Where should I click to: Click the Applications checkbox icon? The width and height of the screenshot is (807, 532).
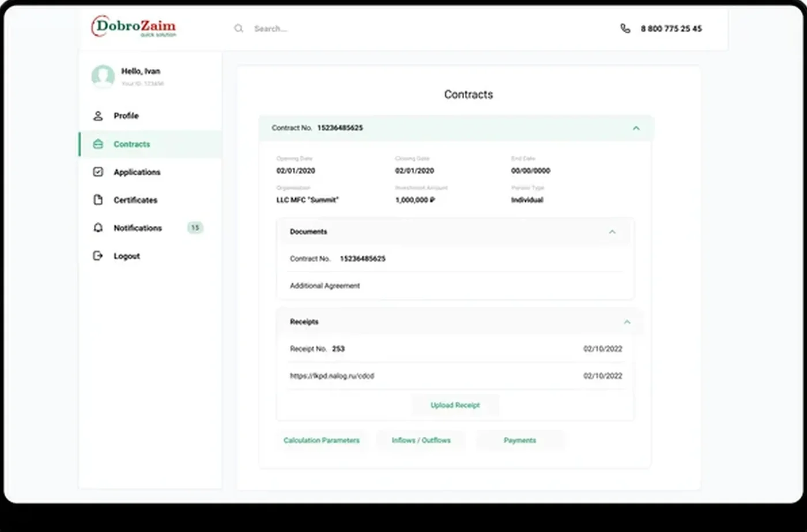click(x=98, y=172)
